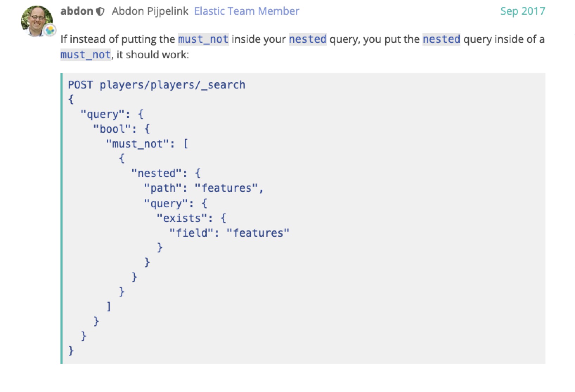The image size is (575, 392).
Task: Click the "bool": { code line
Action: (122, 129)
